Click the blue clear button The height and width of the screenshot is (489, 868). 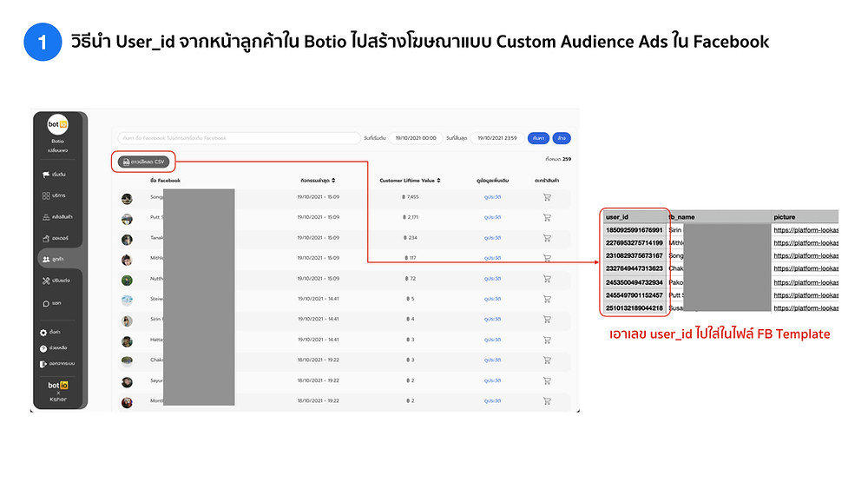click(562, 138)
